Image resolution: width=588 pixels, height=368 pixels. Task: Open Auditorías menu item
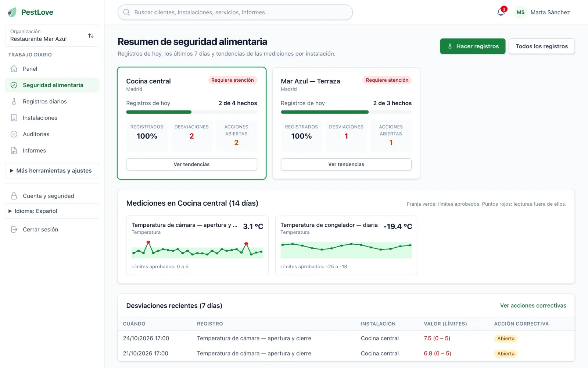click(x=52, y=134)
